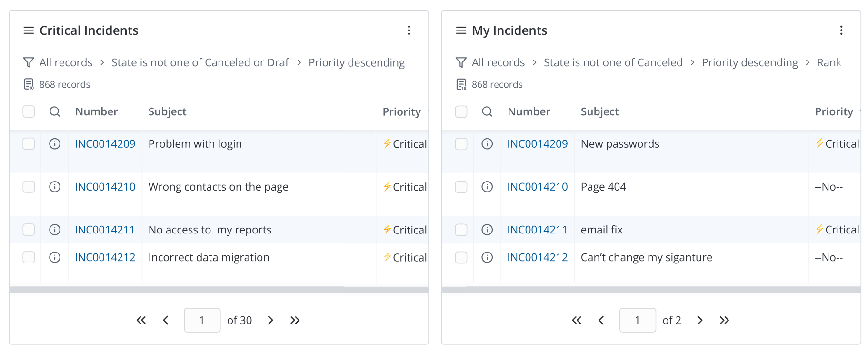Click 'Priority descending' breadcrumb in My Incidents

[750, 62]
